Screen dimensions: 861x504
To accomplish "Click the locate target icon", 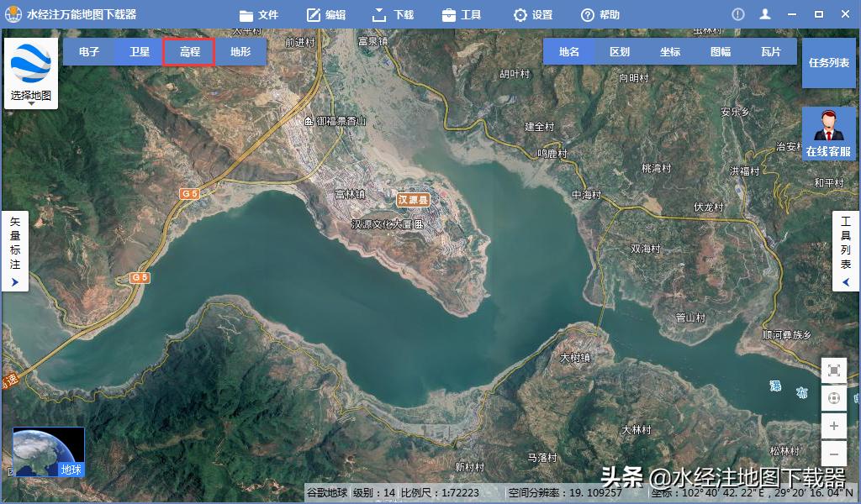I will (x=833, y=397).
